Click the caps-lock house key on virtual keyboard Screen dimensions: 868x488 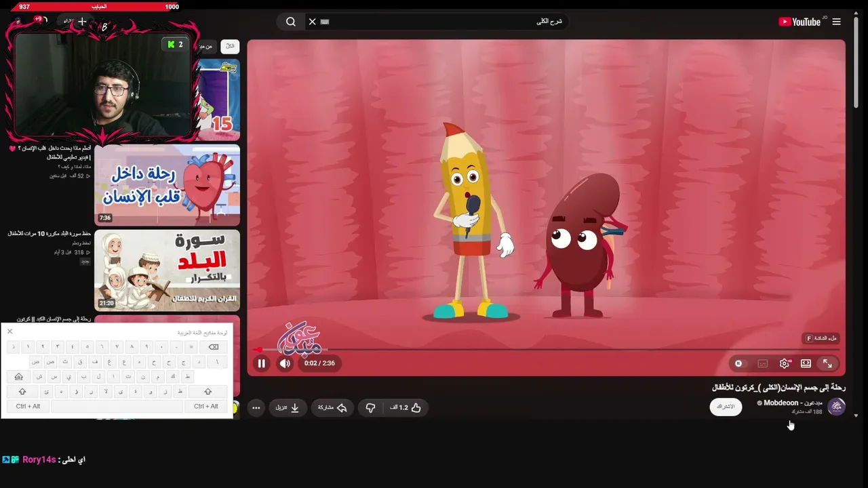pos(19,377)
